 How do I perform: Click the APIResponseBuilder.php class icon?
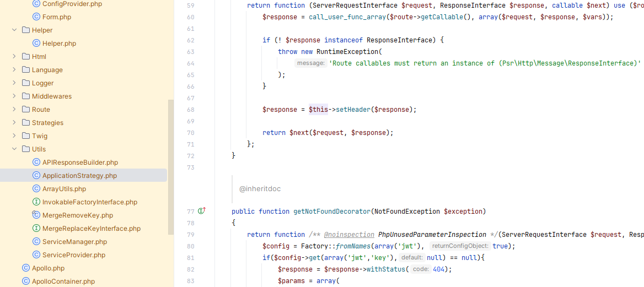click(36, 163)
